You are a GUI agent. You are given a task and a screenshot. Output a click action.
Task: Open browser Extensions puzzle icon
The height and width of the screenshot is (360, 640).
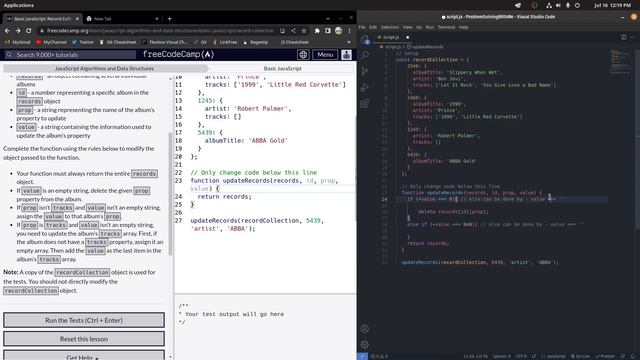pos(317,31)
